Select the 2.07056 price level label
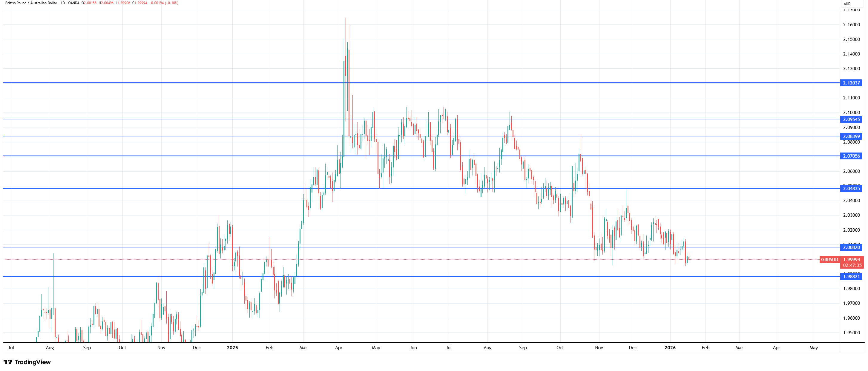 [x=851, y=156]
